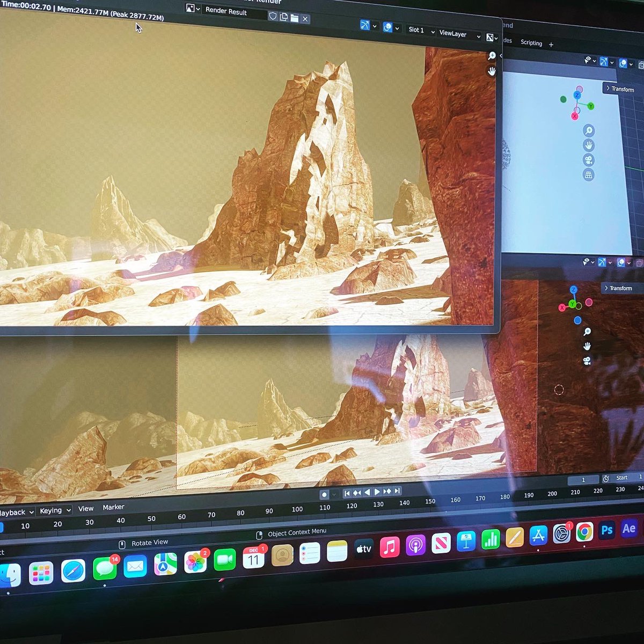
Task: Jump to the end frame
Action: (x=397, y=491)
